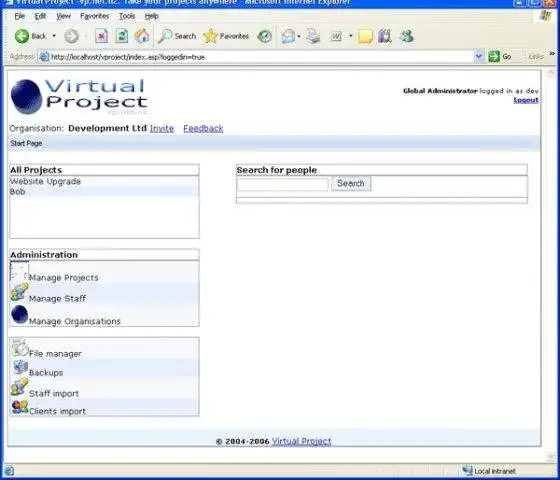This screenshot has height=480, width=560.
Task: Open the Edit menu
Action: pos(40,16)
